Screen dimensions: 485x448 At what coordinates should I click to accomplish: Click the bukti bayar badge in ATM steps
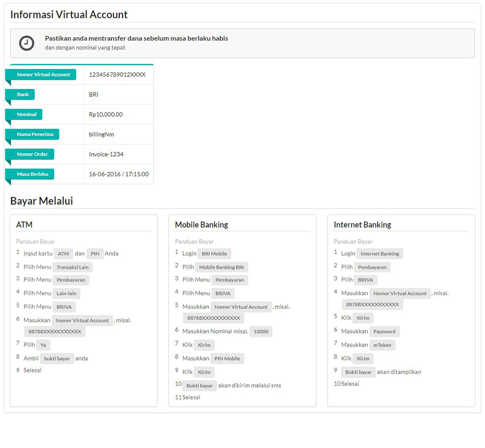tap(57, 358)
